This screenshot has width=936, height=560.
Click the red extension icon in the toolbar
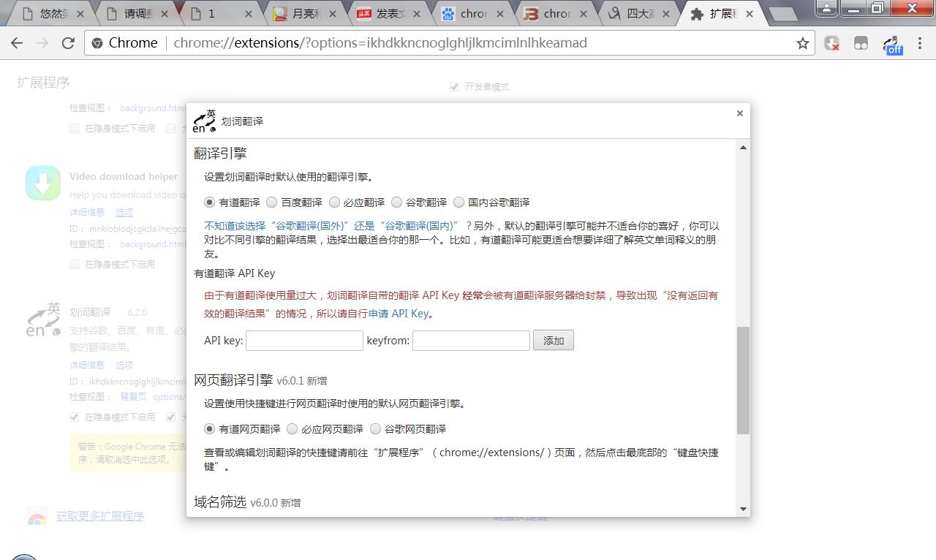[833, 43]
